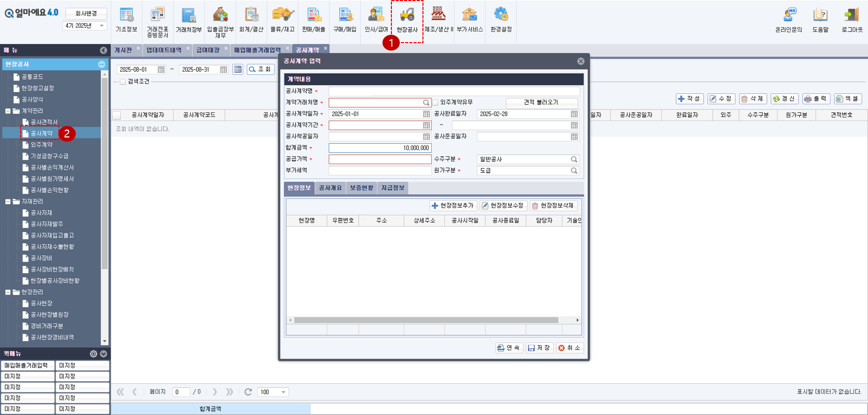Click the left menu vertical scrollbar
This screenshot has width=868, height=415.
coord(105,174)
